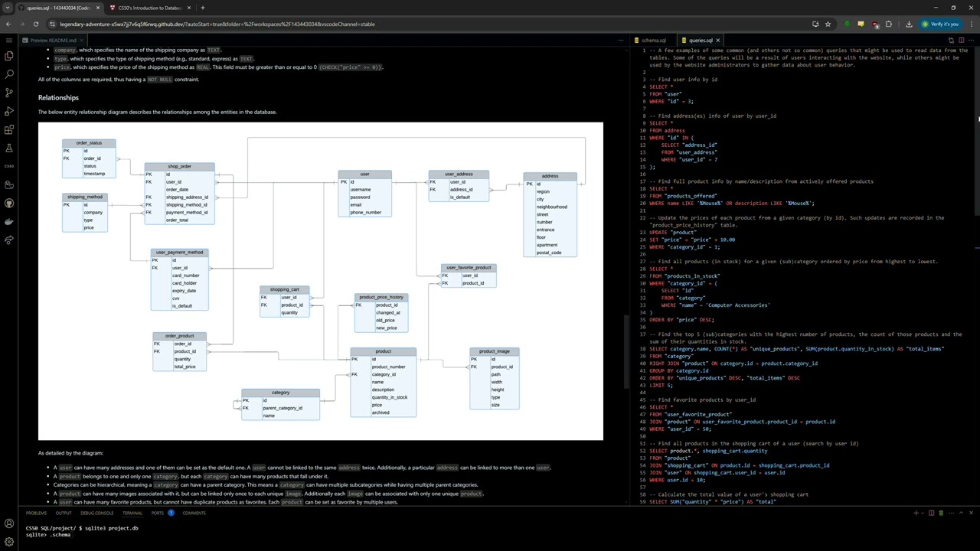Click the compare changes editor icon

click(951, 40)
